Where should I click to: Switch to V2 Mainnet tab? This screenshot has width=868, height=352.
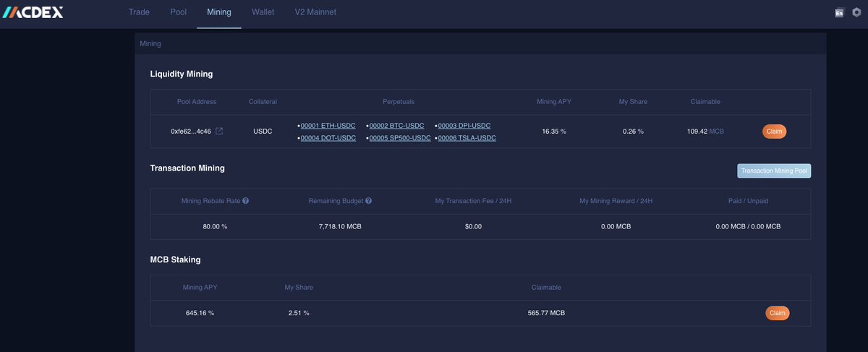pos(315,12)
